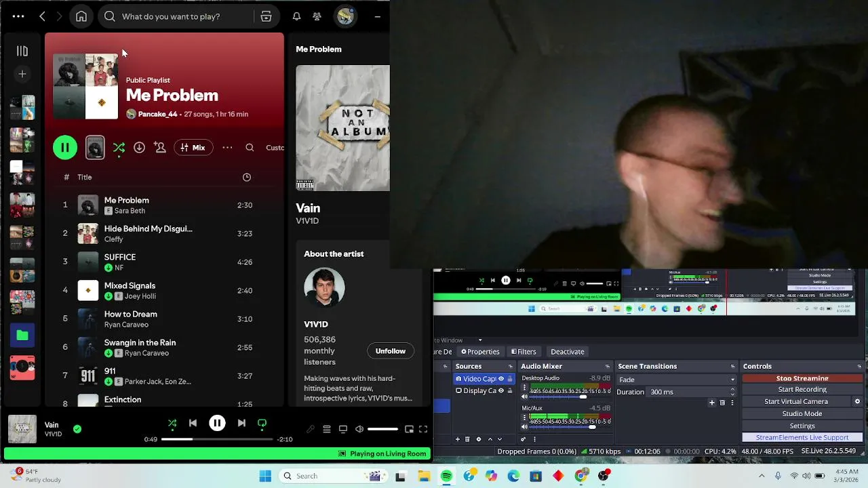Open the Not An Album cover art
This screenshot has width=868, height=488.
click(x=343, y=128)
